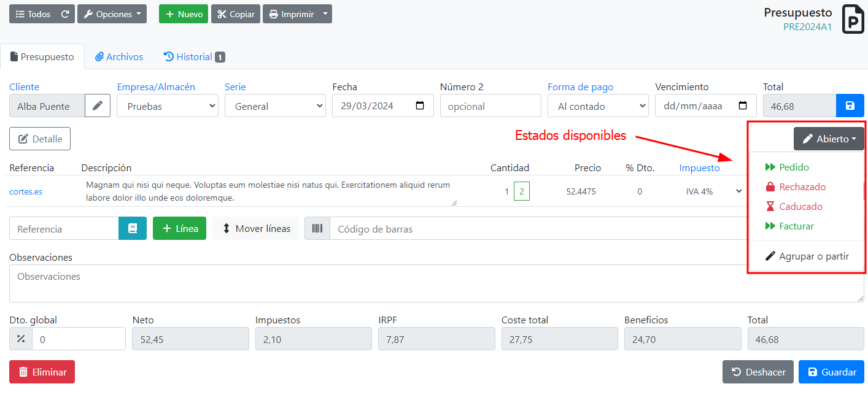The height and width of the screenshot is (408, 868).
Task: Open the cortes.es reference link
Action: 26,191
